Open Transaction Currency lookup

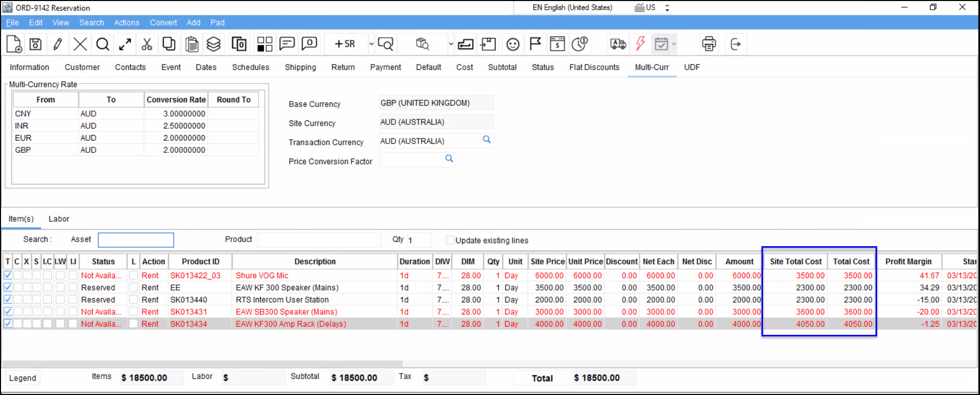[x=487, y=140]
